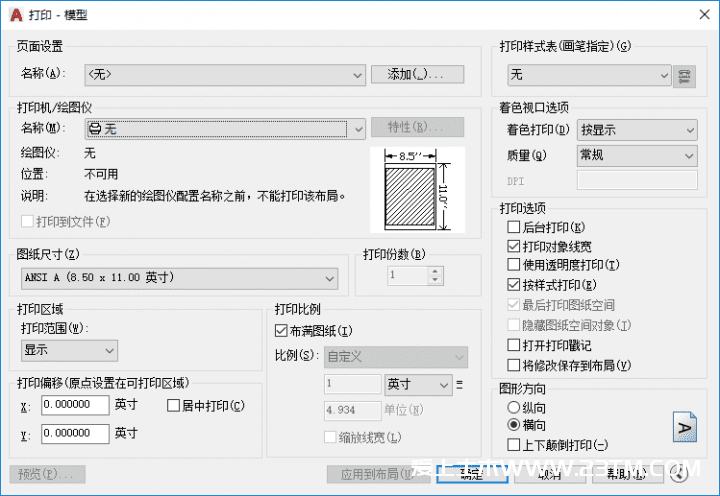Click X plot offset input field
The width and height of the screenshot is (720, 496).
pyautogui.click(x=75, y=405)
